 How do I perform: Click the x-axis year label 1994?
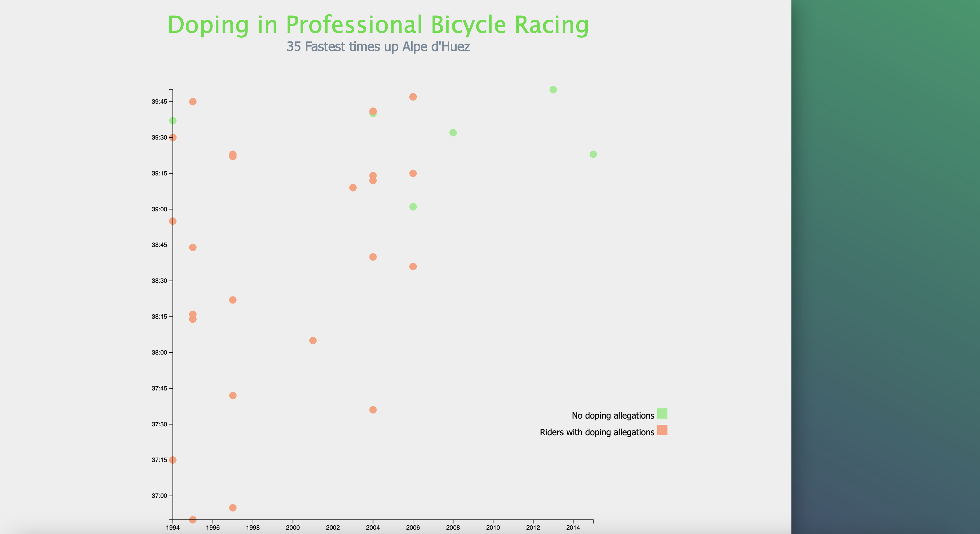click(173, 528)
